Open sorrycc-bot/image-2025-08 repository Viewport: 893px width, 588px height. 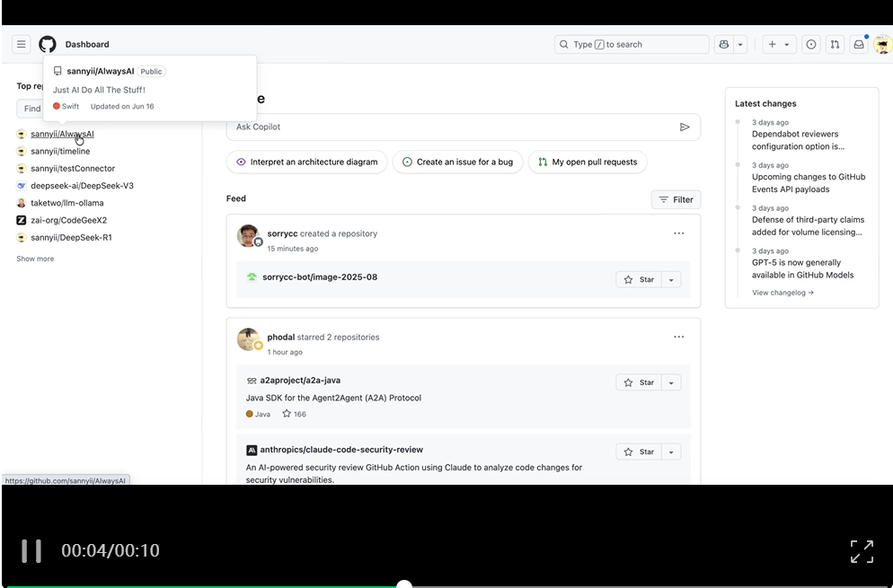pyautogui.click(x=320, y=277)
